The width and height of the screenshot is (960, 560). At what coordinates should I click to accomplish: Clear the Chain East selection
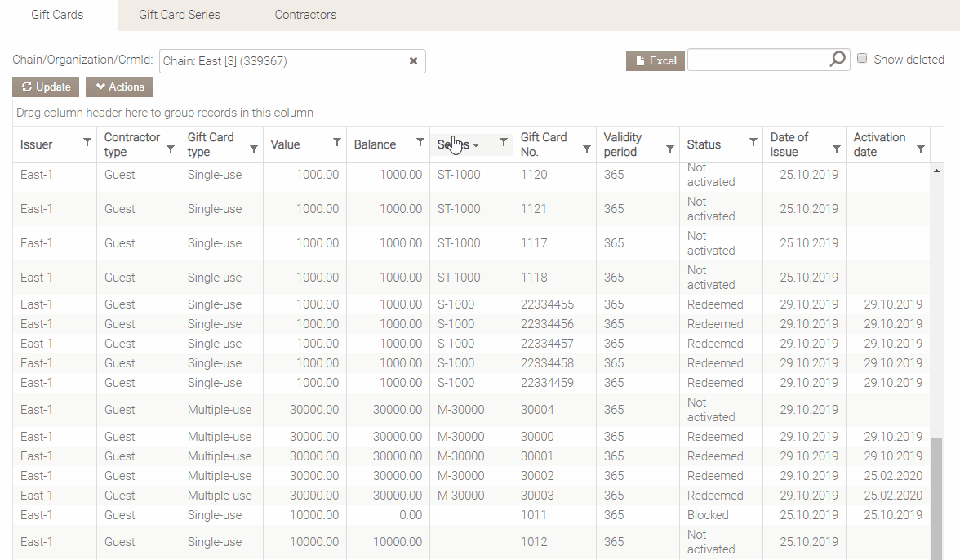413,61
